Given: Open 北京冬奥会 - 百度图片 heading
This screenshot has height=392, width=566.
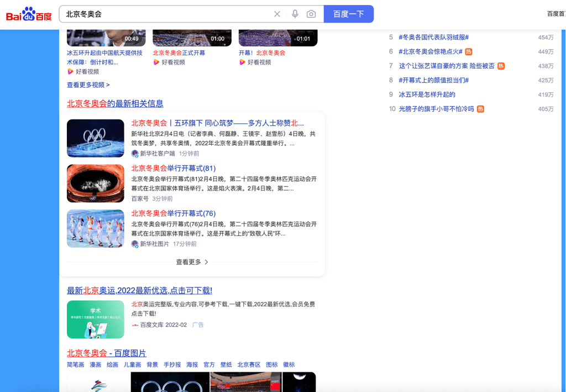Looking at the screenshot, I should (107, 353).
